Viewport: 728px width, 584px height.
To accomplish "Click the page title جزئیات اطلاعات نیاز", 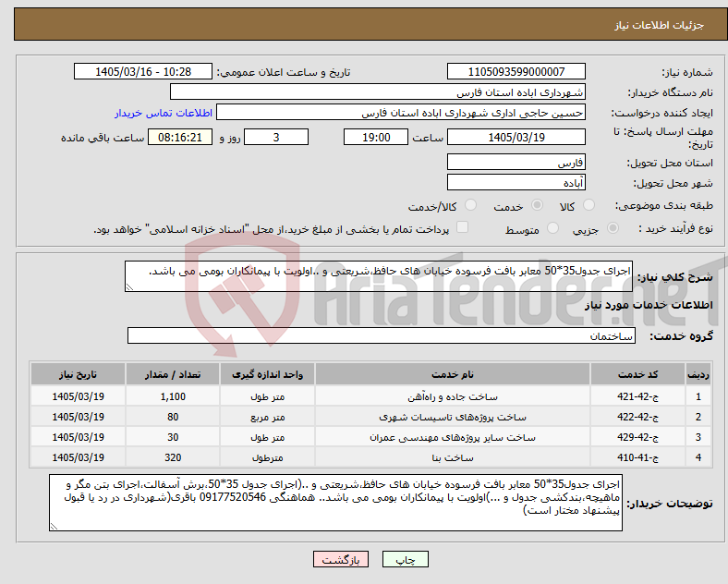I will pyautogui.click(x=660, y=25).
